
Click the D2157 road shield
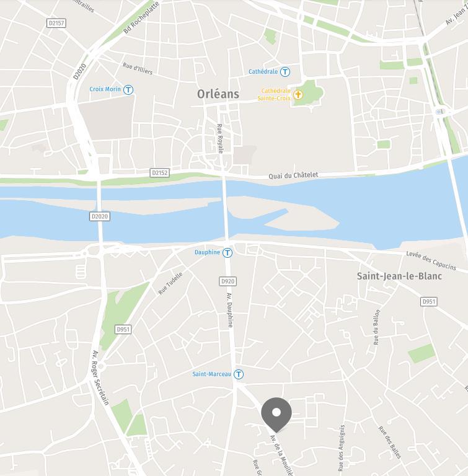(56, 23)
